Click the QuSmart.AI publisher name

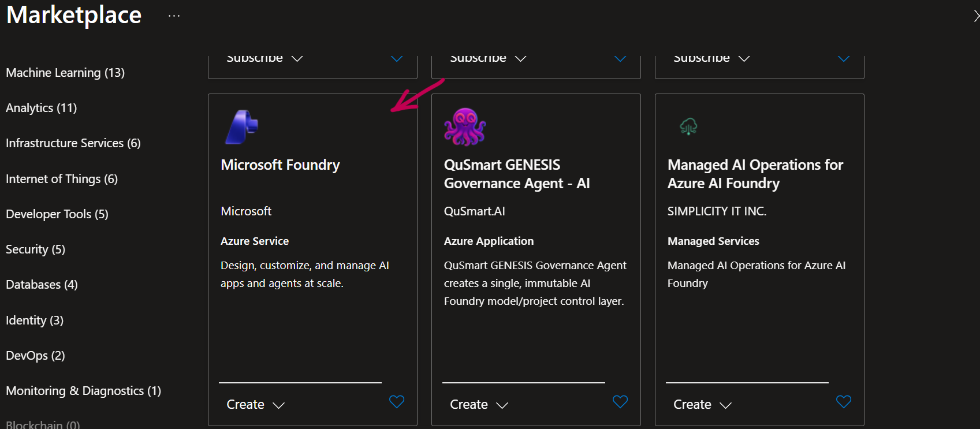click(x=475, y=211)
